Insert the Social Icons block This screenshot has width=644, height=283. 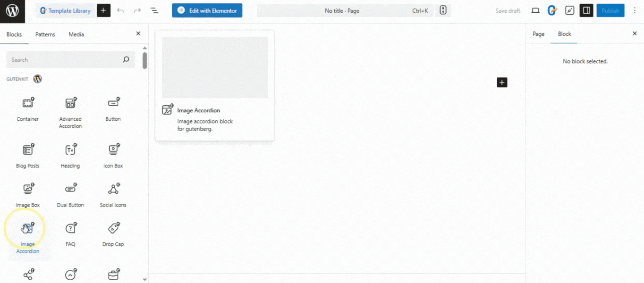click(x=113, y=194)
